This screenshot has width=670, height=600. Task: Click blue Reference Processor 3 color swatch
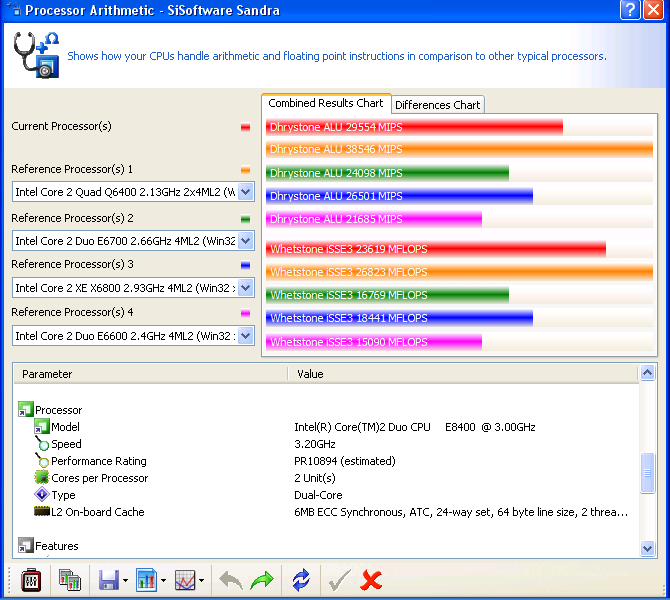(245, 265)
